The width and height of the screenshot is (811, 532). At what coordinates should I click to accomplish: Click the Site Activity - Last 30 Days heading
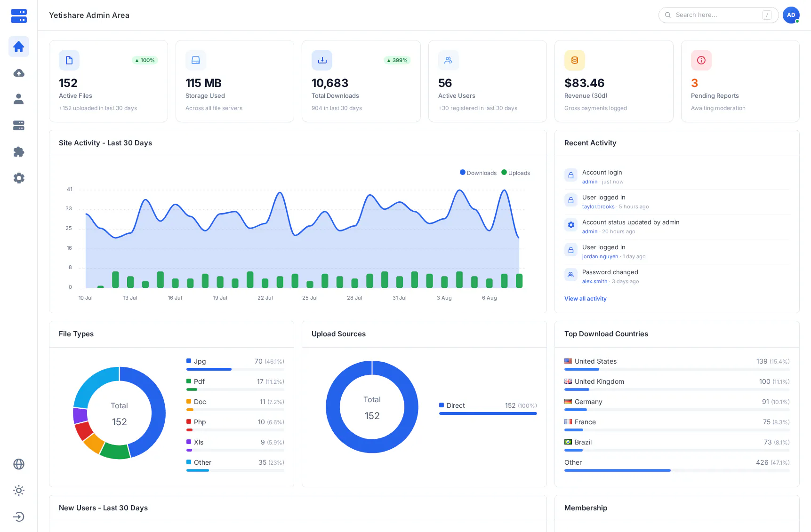[x=105, y=143]
